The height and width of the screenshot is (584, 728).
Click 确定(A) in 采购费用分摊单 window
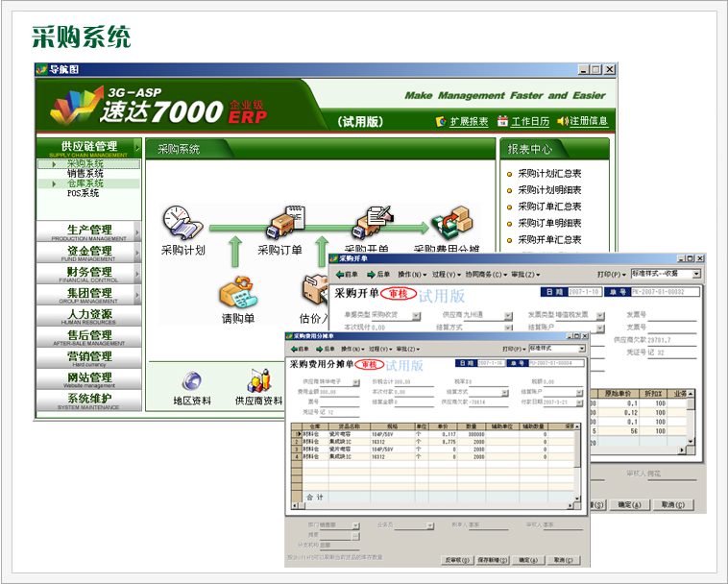click(x=528, y=560)
